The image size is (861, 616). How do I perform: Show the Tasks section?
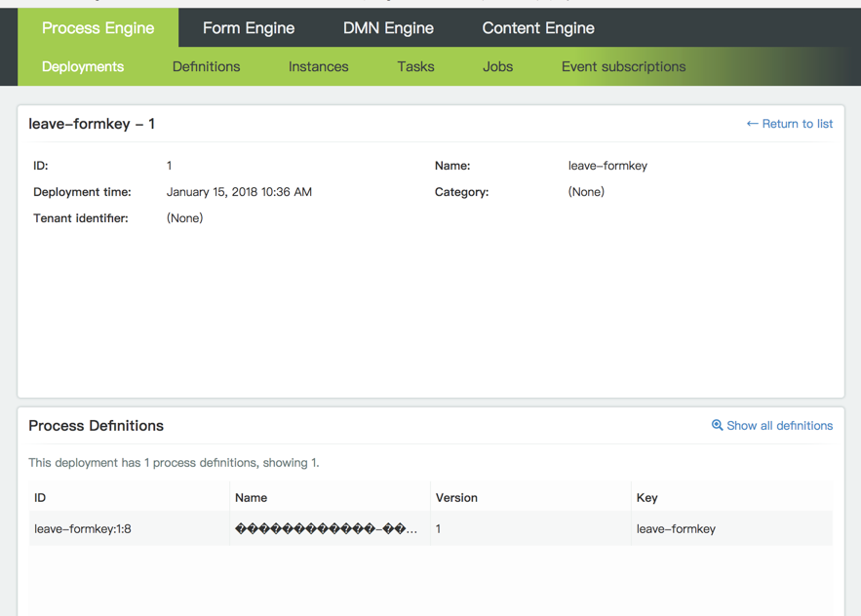[415, 66]
